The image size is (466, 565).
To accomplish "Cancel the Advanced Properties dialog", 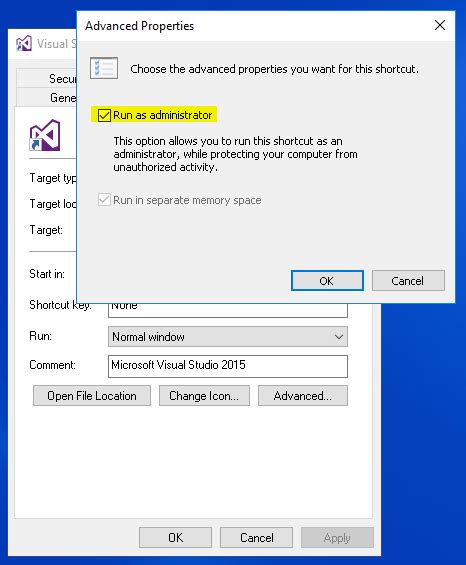I will click(408, 281).
